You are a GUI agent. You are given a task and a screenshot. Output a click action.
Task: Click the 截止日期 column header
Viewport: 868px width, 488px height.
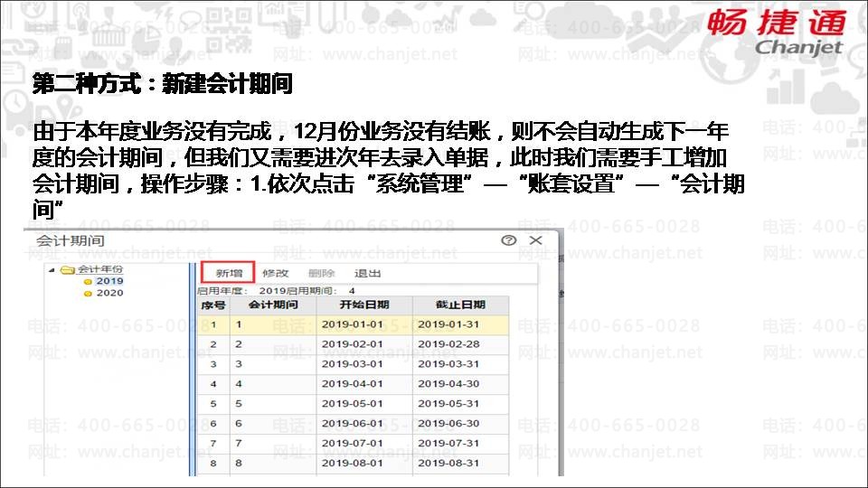point(460,305)
